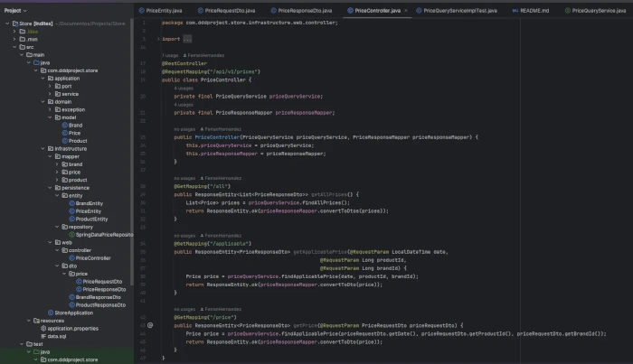633x364 pixels.
Task: Click the PriceEntity class icon in tree
Action: [71, 210]
